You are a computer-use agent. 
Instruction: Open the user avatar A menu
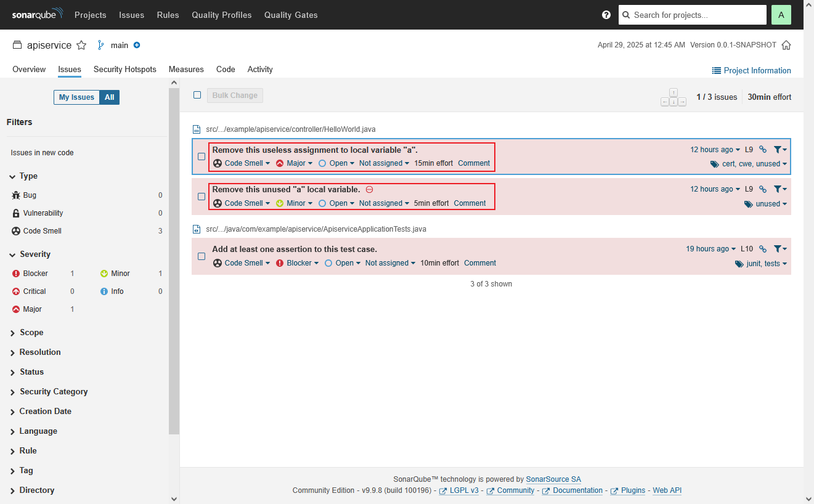[781, 15]
